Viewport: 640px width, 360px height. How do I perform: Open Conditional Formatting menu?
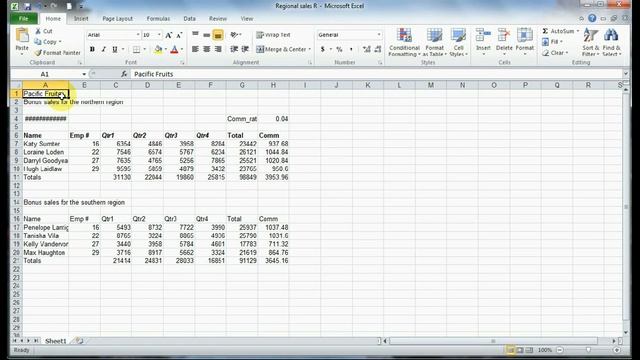point(404,42)
